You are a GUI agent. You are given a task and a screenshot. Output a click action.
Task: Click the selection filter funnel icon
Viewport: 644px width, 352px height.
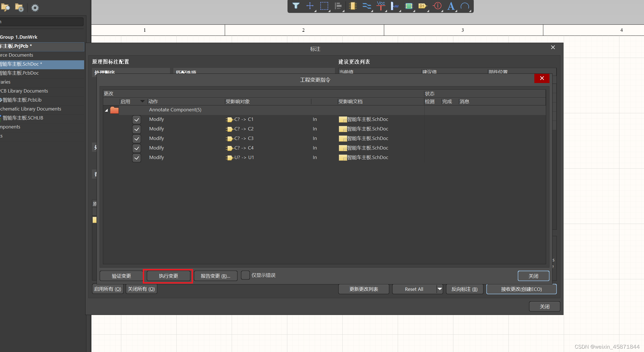click(x=296, y=6)
